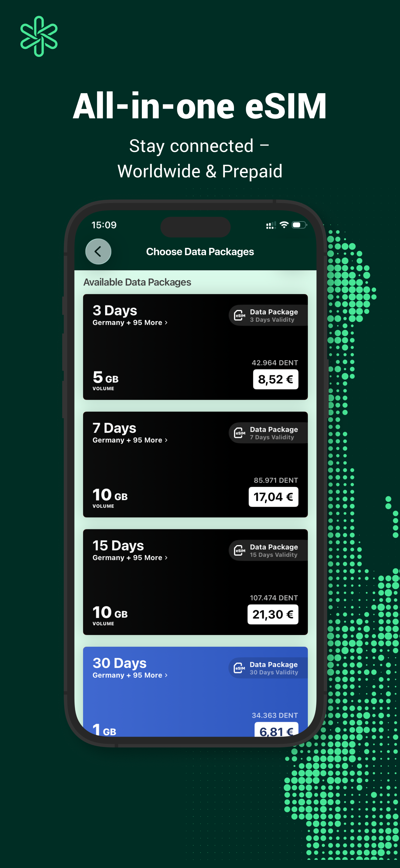
Task: Click the Available Data Packages heading
Action: tap(137, 282)
